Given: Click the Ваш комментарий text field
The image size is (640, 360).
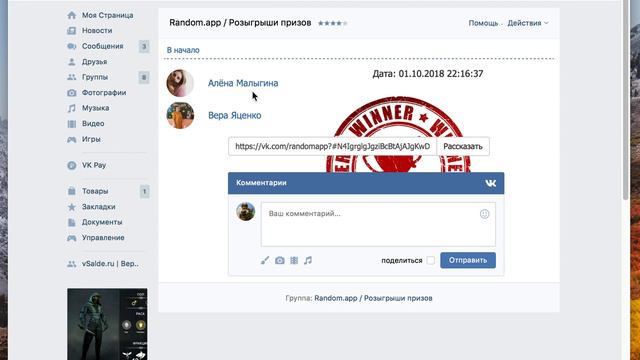Looking at the screenshot, I should 378,224.
